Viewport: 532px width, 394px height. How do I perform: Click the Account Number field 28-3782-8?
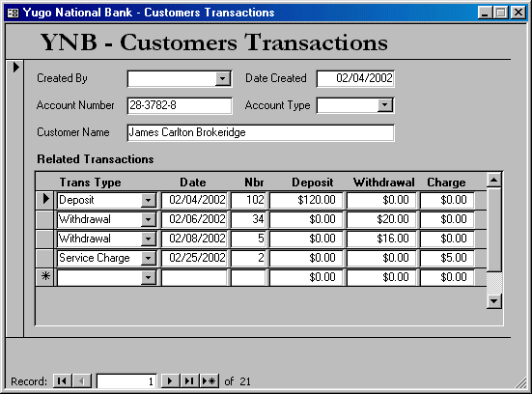[180, 105]
